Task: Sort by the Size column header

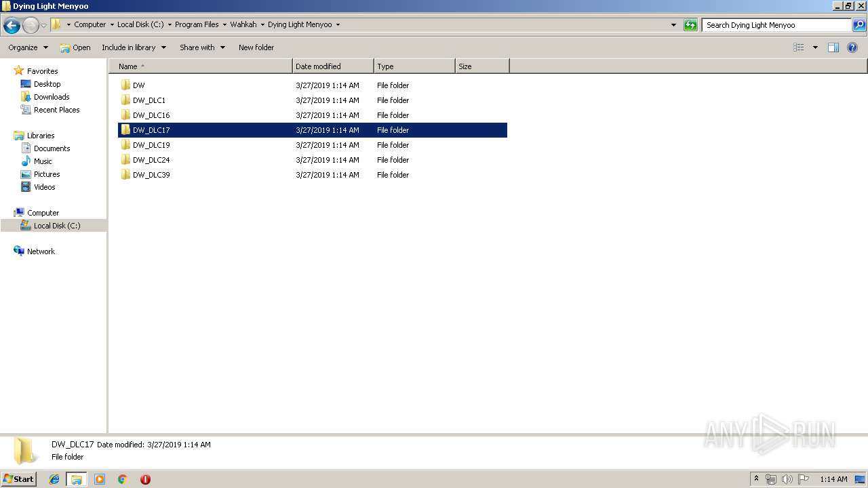Action: tap(482, 66)
